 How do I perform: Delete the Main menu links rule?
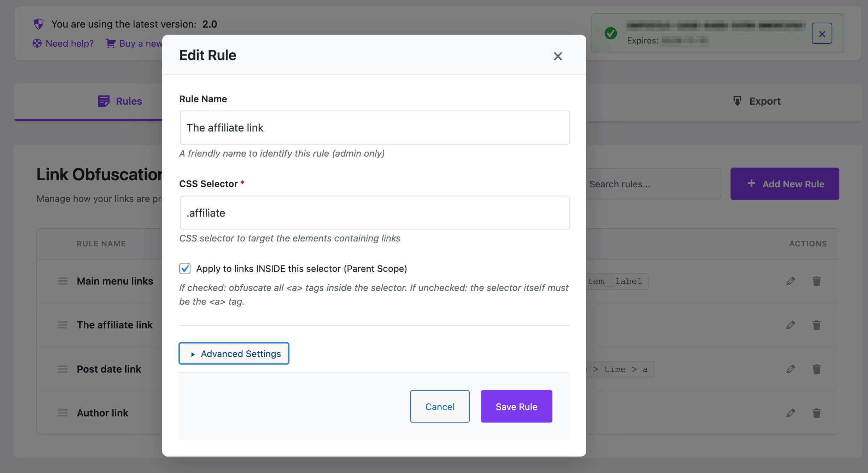coord(816,281)
